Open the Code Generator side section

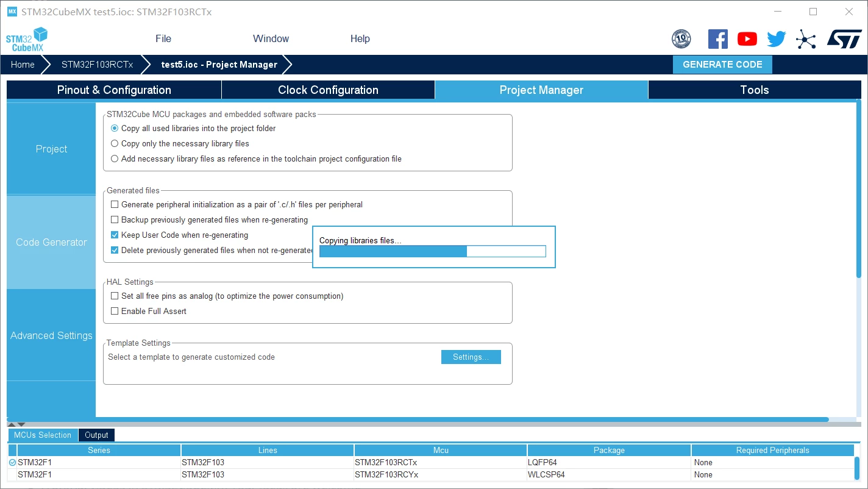point(51,242)
